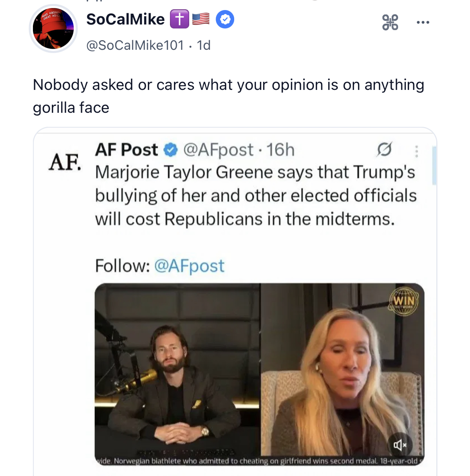Image resolution: width=470 pixels, height=476 pixels.
Task: Click the slashed-circle icon in quoted post
Action: pos(384,149)
